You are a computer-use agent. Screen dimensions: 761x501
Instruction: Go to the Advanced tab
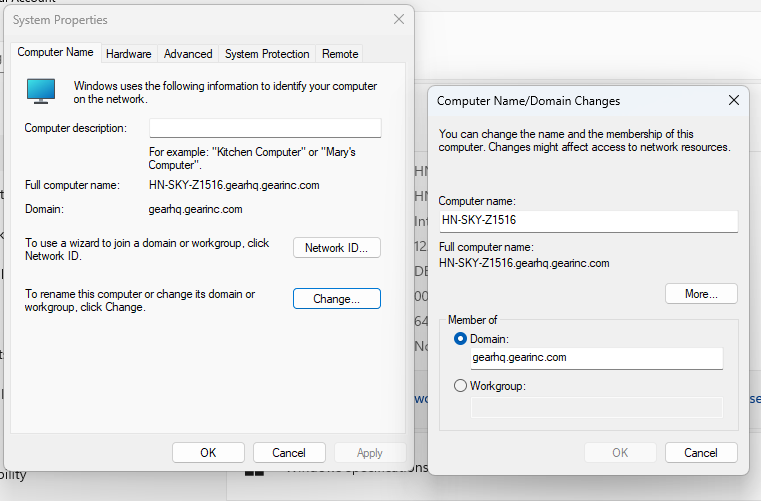tap(188, 54)
